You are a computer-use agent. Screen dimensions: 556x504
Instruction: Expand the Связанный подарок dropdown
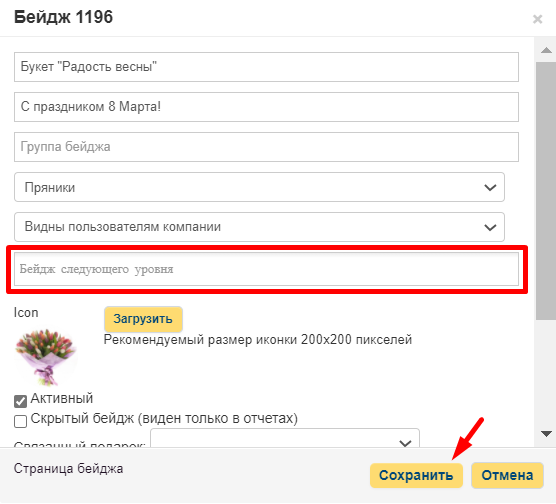click(285, 438)
